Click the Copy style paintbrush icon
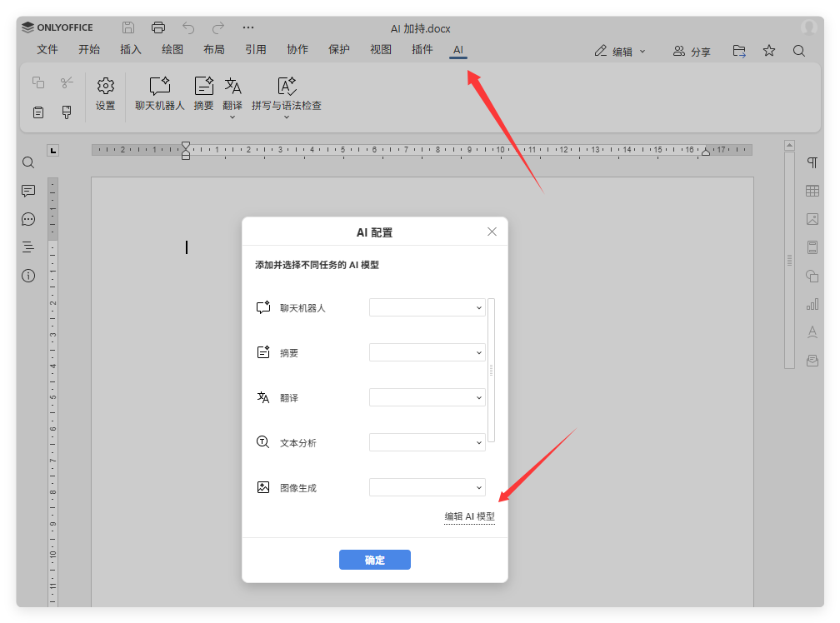Viewport: 840px width, 623px height. coord(67,112)
